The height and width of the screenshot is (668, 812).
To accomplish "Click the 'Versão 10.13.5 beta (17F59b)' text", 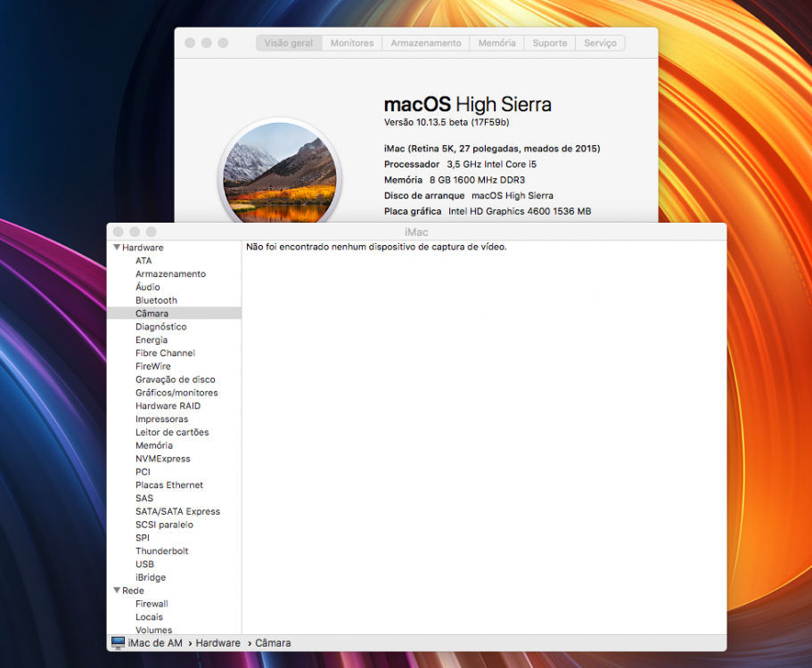I will [447, 122].
